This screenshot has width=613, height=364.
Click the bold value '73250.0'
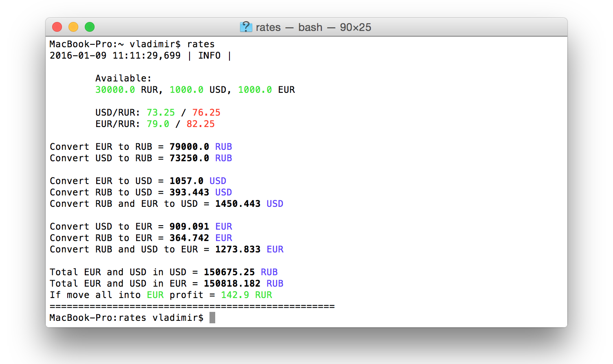coord(189,158)
